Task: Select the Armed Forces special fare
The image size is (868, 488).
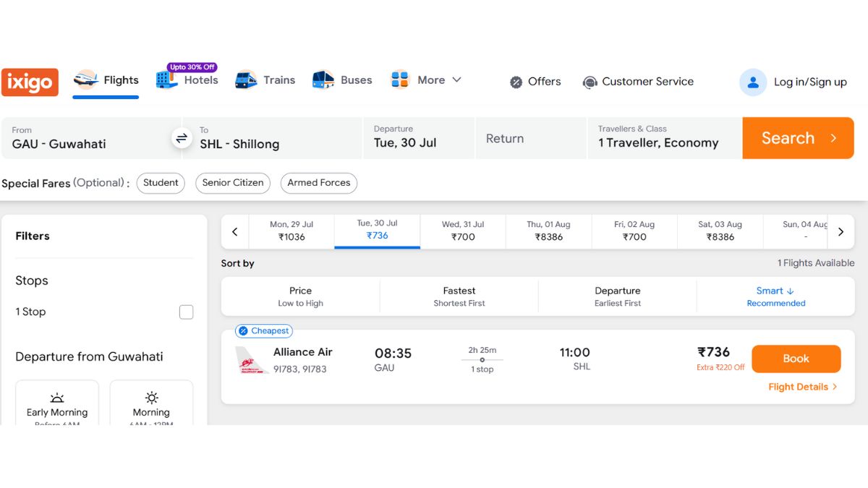Action: (319, 183)
